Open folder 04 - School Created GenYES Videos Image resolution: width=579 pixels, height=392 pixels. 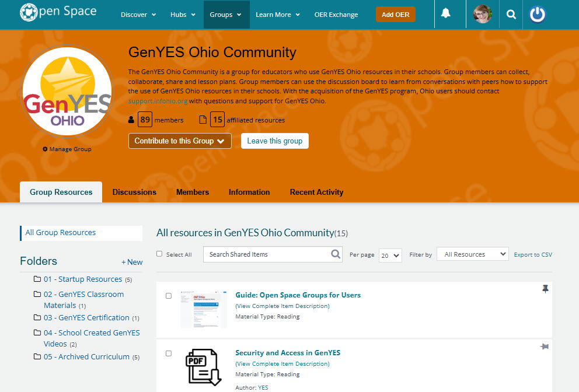click(92, 338)
